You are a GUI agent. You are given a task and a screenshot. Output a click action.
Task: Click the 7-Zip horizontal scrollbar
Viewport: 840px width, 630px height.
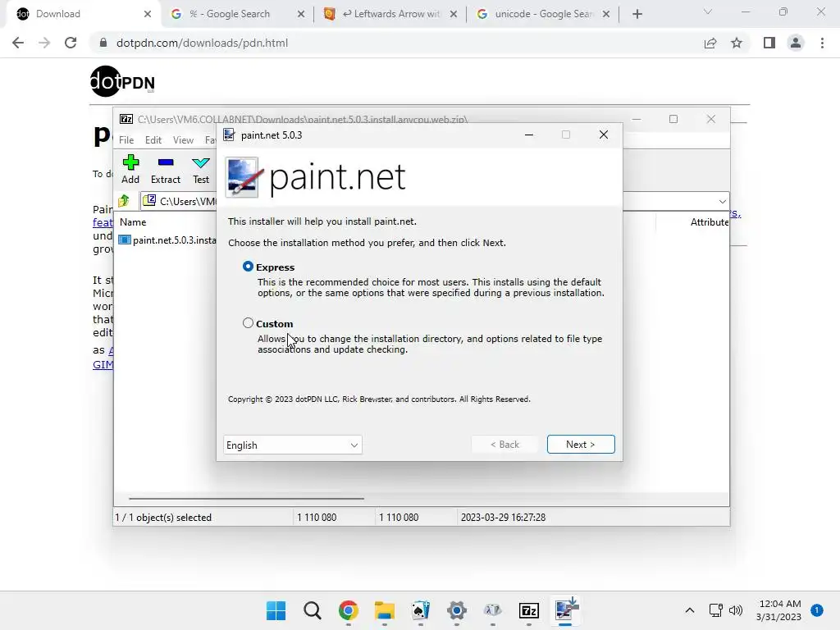(x=246, y=498)
